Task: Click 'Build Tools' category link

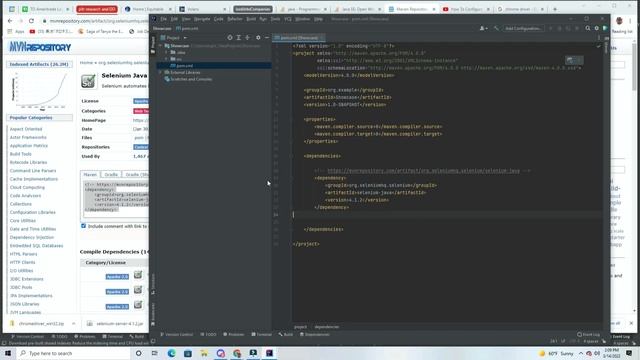Action: coord(20,154)
